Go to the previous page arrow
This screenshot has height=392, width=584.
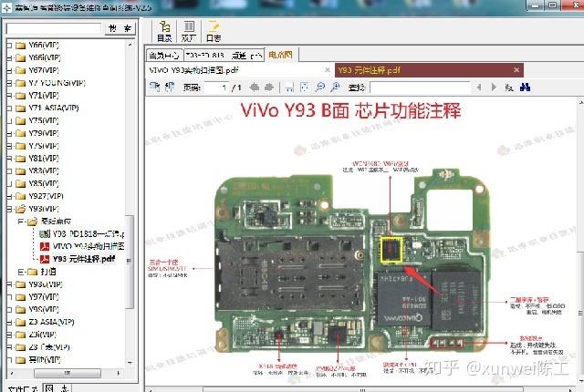(x=255, y=88)
